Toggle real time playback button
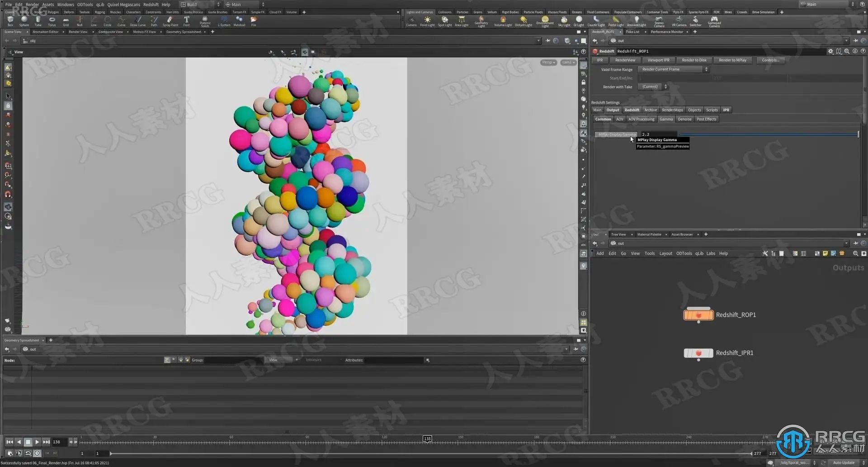Viewport: 868px width, 467px height. [37, 453]
